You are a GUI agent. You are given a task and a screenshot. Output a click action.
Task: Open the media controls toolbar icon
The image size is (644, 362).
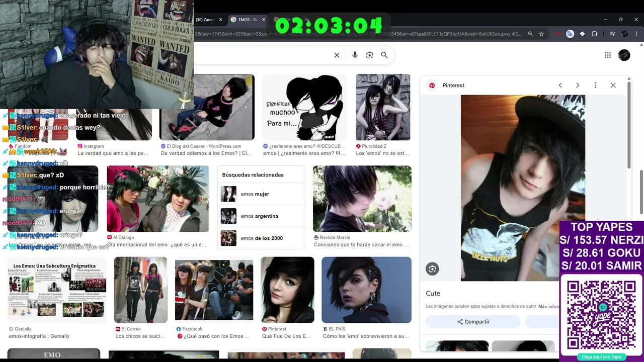(612, 34)
